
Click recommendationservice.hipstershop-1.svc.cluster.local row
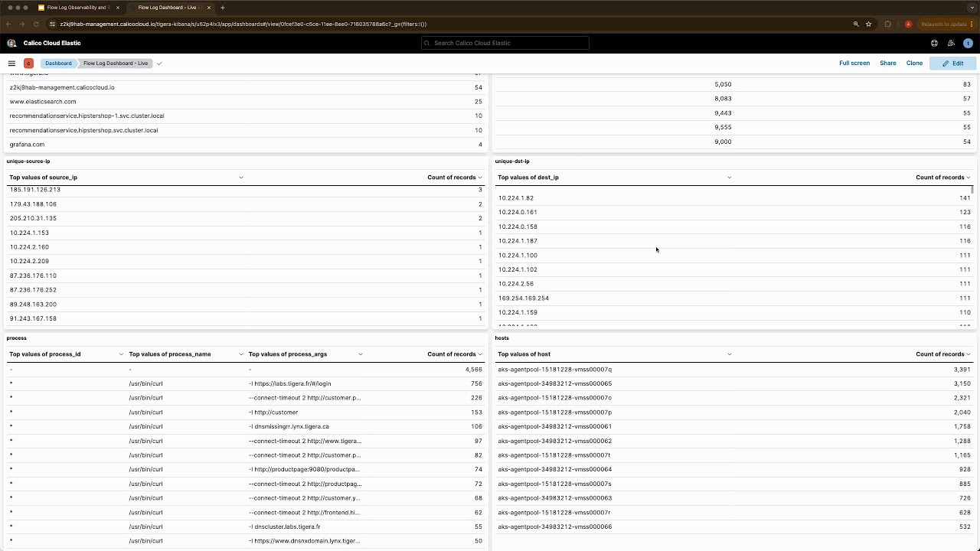246,116
